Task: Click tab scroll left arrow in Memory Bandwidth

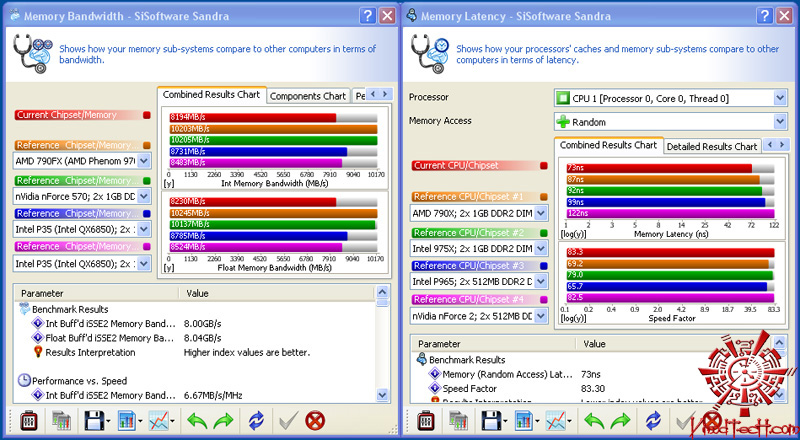Action: point(373,94)
